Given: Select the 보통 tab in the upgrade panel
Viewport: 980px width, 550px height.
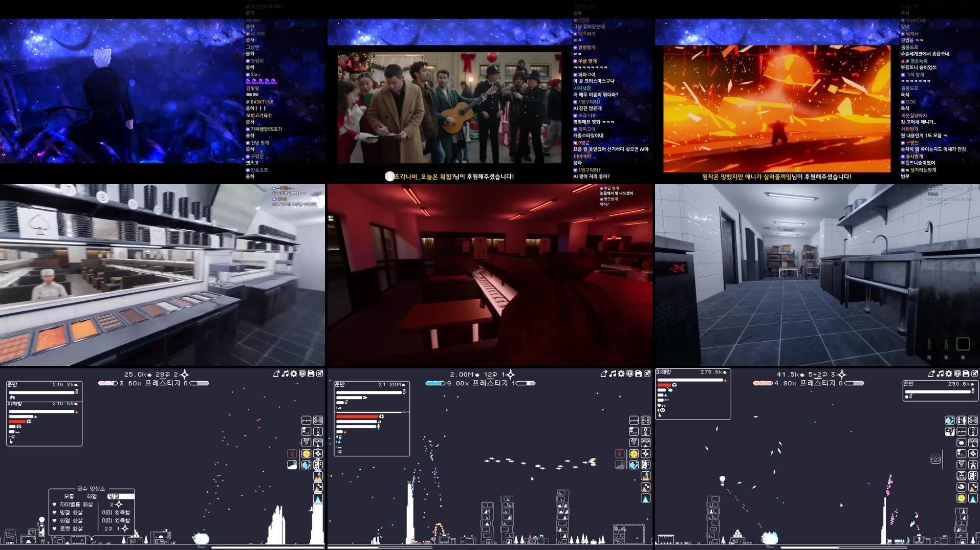Looking at the screenshot, I should [x=69, y=496].
